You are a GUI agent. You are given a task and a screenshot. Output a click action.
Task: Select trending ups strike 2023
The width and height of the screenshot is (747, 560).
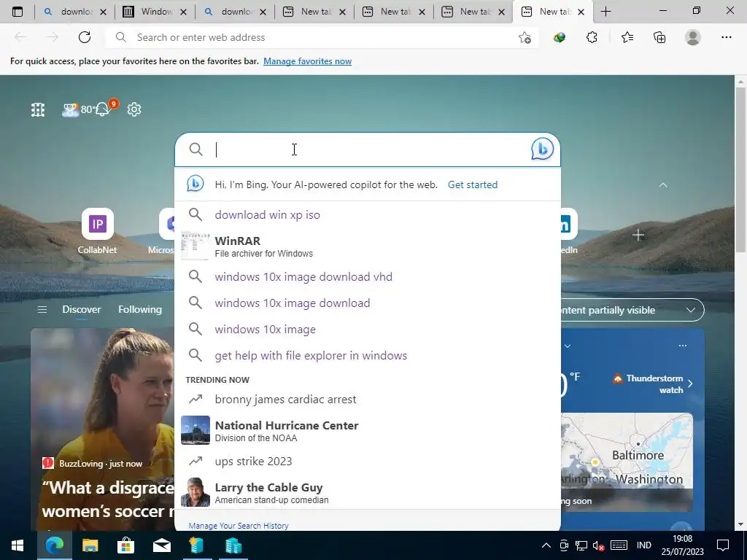coord(368,461)
